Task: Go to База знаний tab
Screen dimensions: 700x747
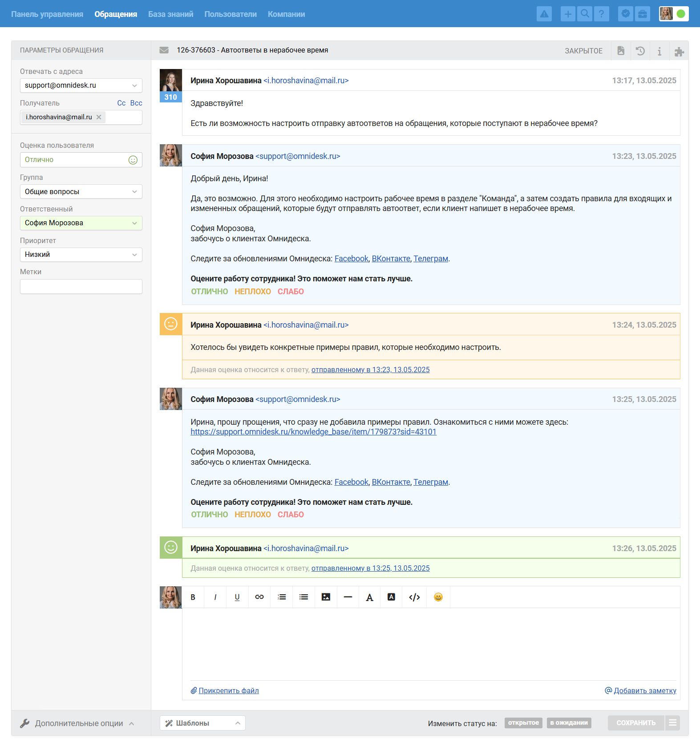Action: 170,14
